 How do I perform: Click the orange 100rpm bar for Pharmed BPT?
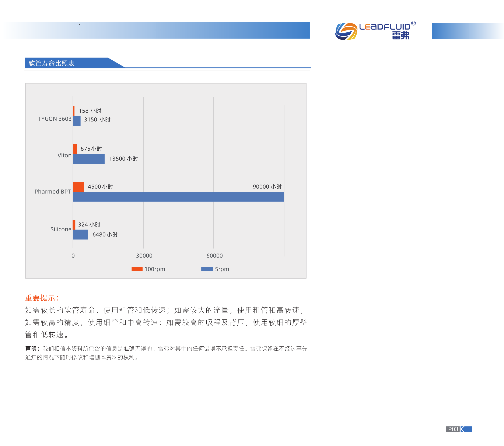click(78, 187)
